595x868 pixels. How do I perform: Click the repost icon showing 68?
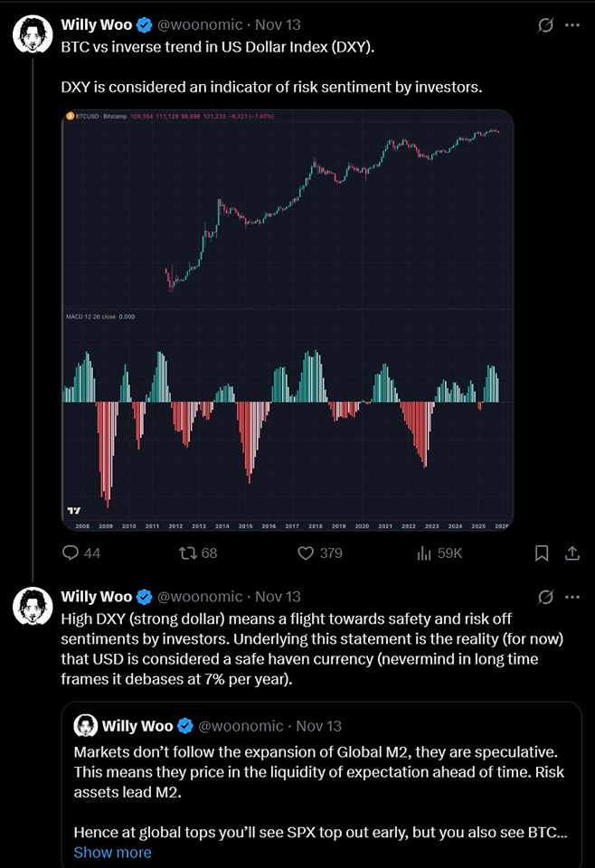click(188, 552)
